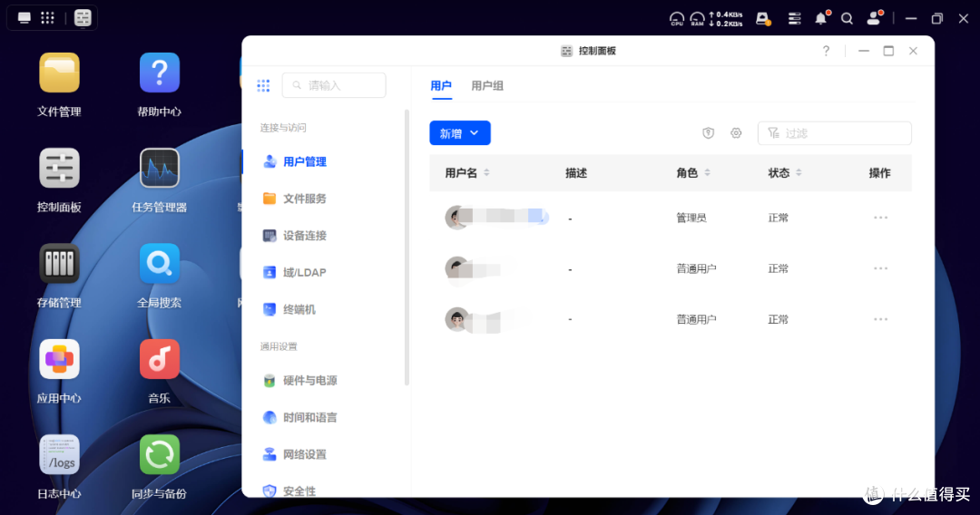Open 日志中心 desktop icon
980x515 pixels.
tap(59, 455)
